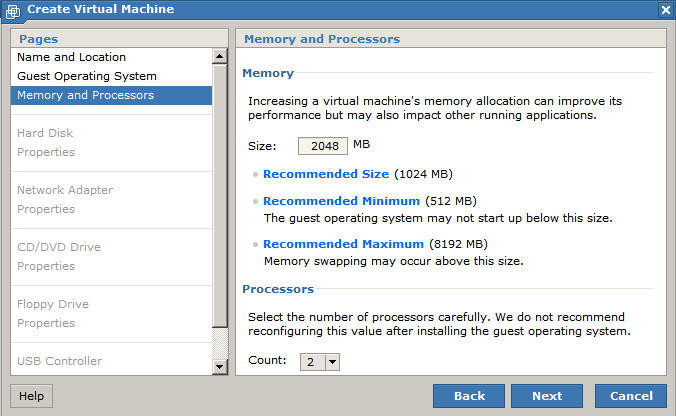Click the 'Memory swapping may occur' note
Viewport: 676px width, 416px height.
(x=394, y=261)
